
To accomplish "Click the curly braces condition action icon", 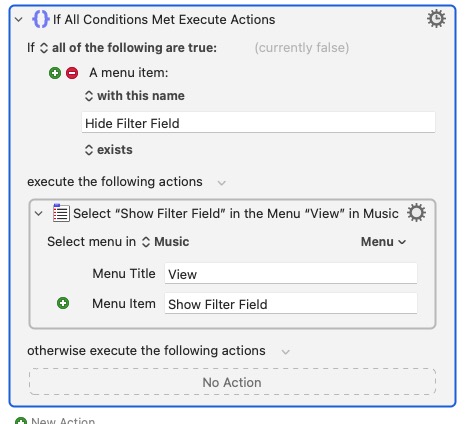I will click(x=41, y=19).
